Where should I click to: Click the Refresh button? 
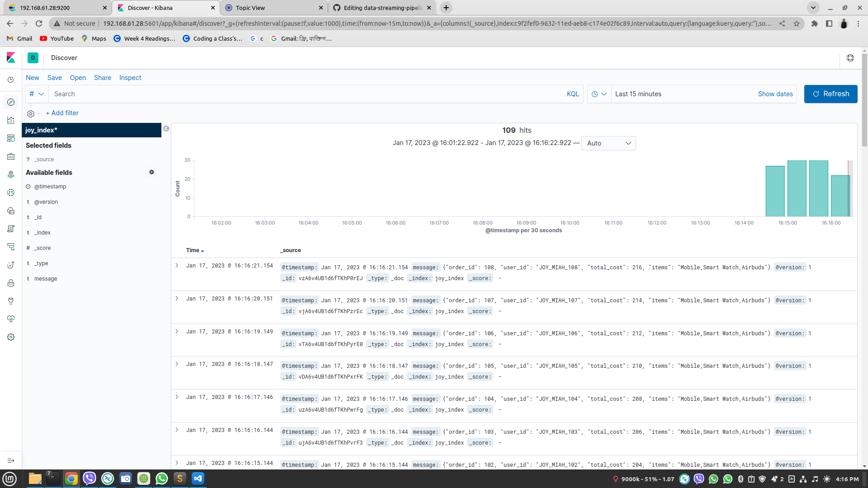[830, 94]
